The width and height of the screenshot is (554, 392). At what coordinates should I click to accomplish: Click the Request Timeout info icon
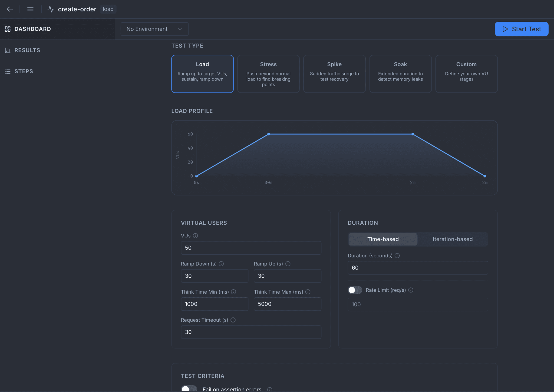233,320
